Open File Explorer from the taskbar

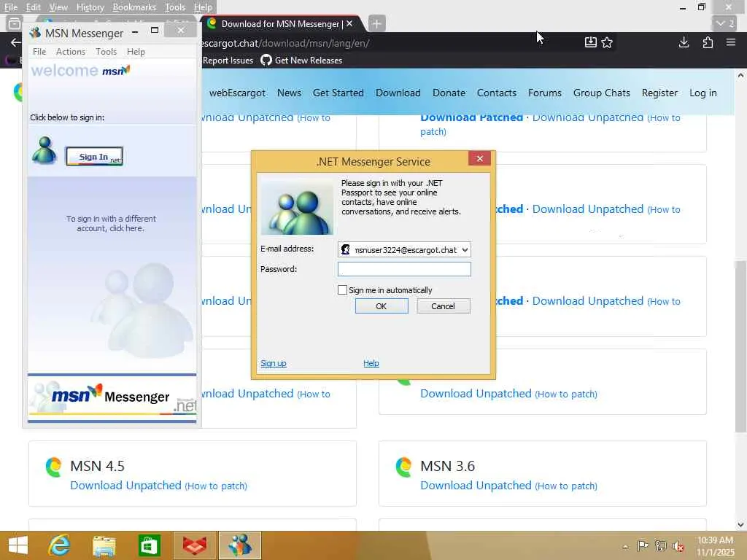point(104,545)
